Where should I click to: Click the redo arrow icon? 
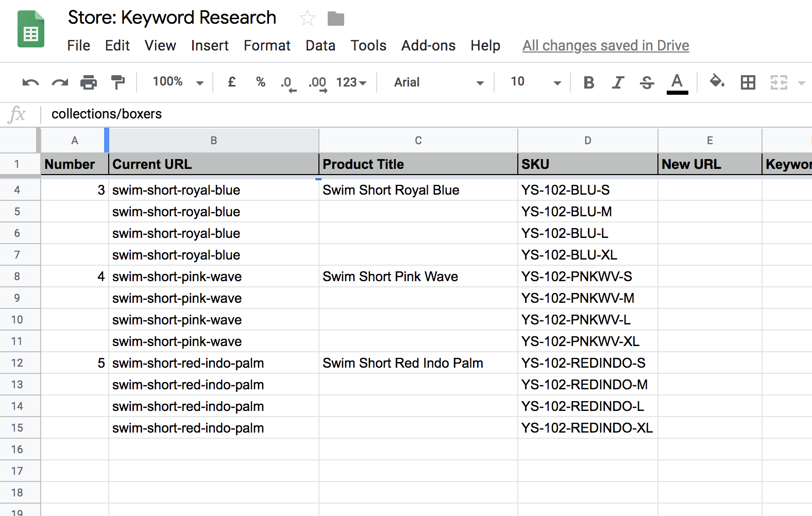pyautogui.click(x=60, y=82)
